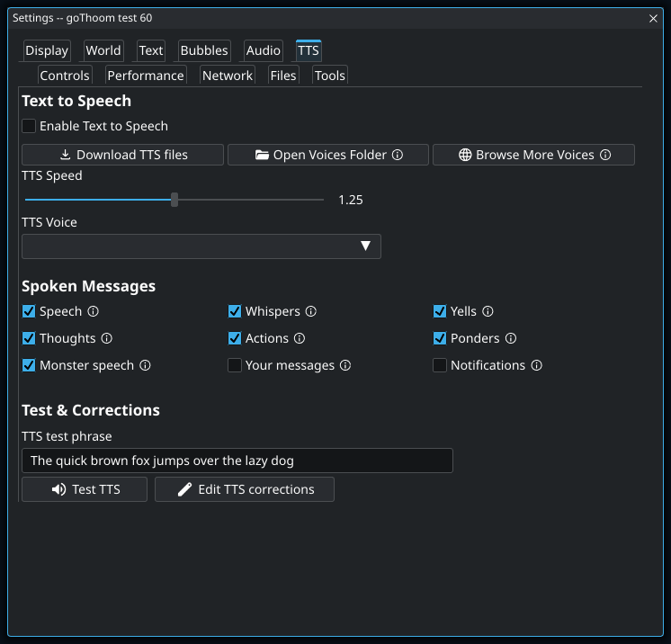Screen dimensions: 671x644
Task: Click the info icon beside Thoughts
Action: point(106,338)
